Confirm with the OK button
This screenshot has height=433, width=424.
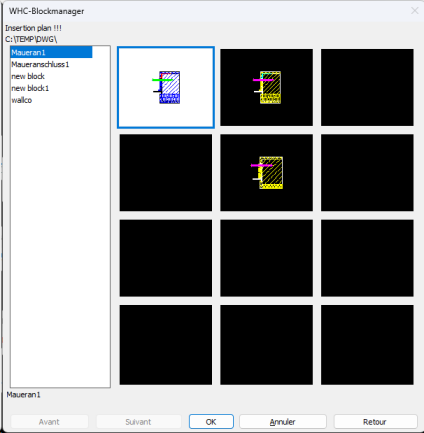211,422
